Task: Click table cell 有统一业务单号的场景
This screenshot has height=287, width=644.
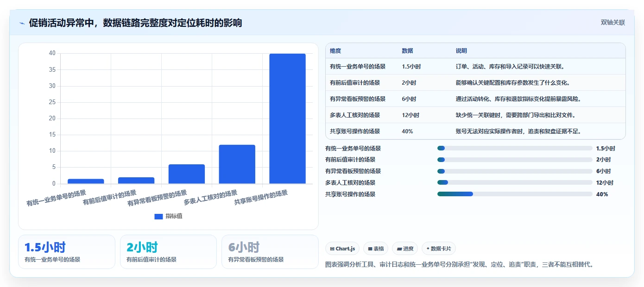Action: point(358,67)
